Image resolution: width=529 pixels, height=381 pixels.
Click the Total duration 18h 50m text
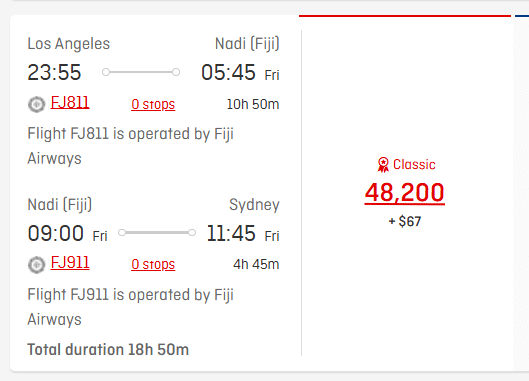coord(108,350)
